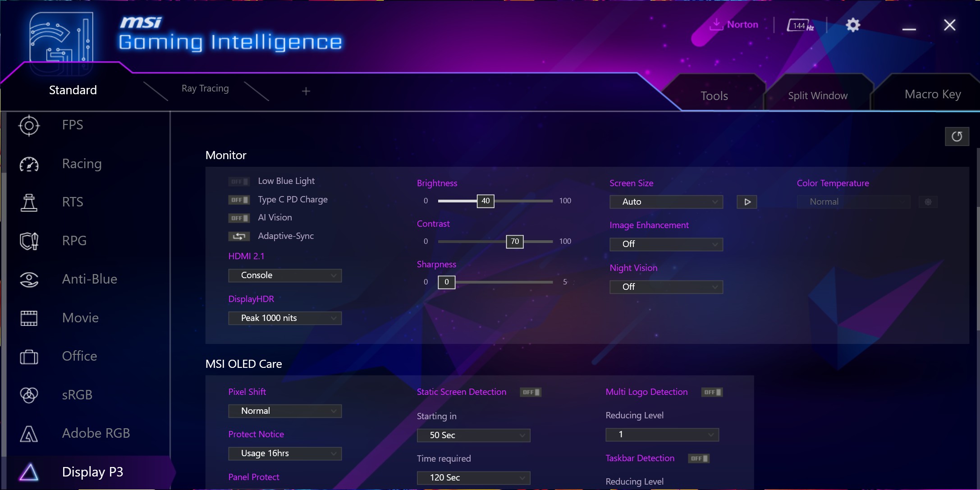Click the Adobe RGB logo icon
Image resolution: width=980 pixels, height=490 pixels.
(x=29, y=434)
